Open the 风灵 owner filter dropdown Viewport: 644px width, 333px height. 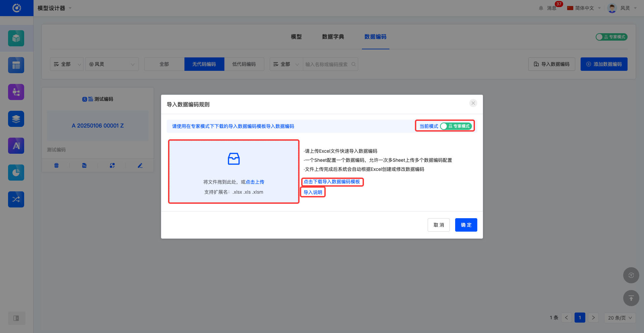[x=112, y=64]
